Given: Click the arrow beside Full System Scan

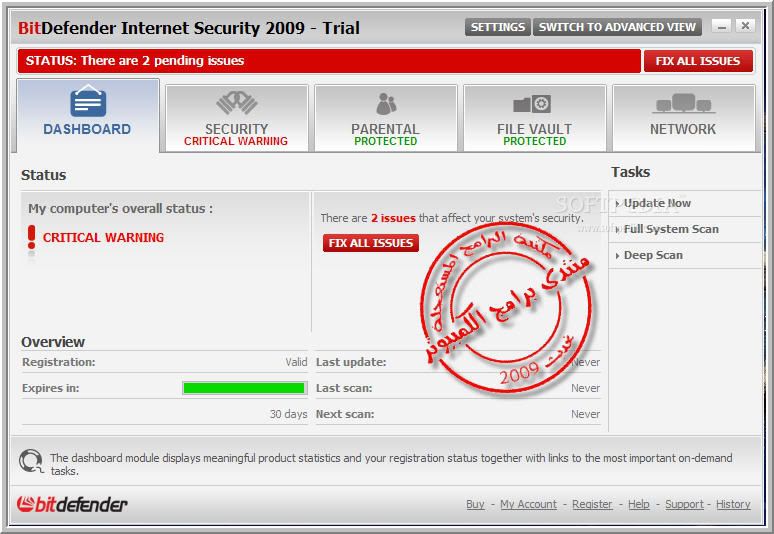Looking at the screenshot, I should tap(617, 229).
